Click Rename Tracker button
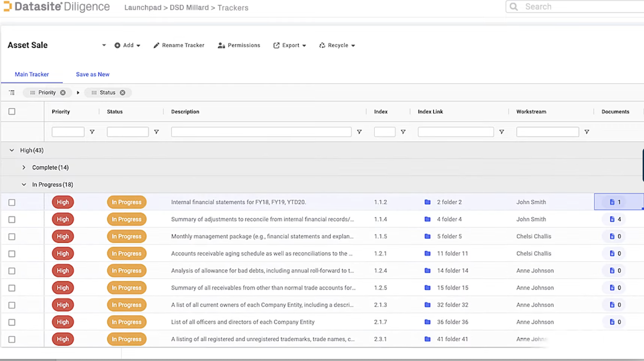Screen dimensions: 644x361 pos(179,45)
